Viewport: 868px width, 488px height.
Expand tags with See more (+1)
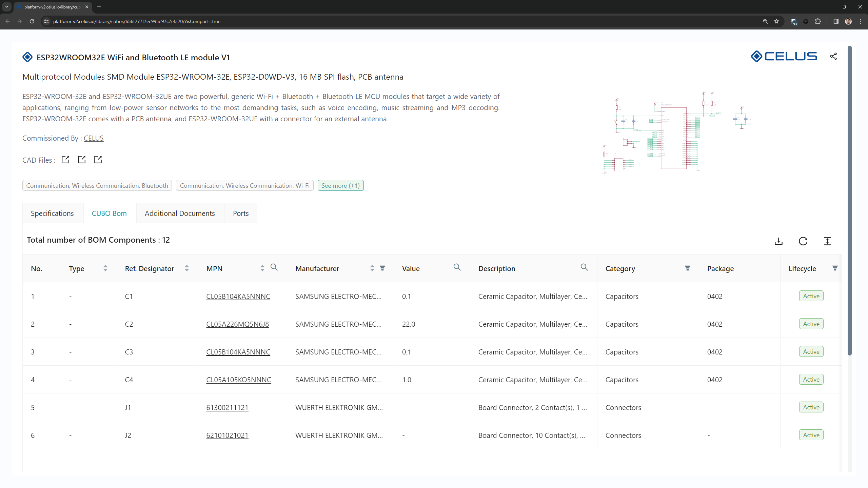340,185
